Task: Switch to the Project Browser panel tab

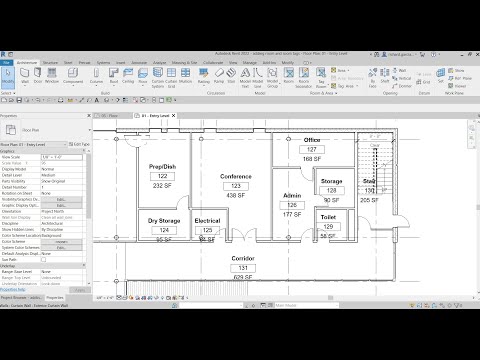Action: click(x=21, y=297)
